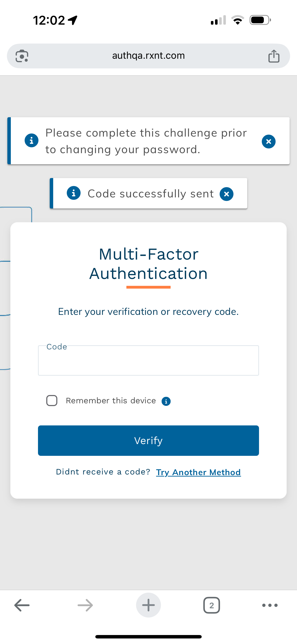Tap the 'Code successfully sent' message text
Viewport: 297px width, 644px height.
[x=151, y=194]
